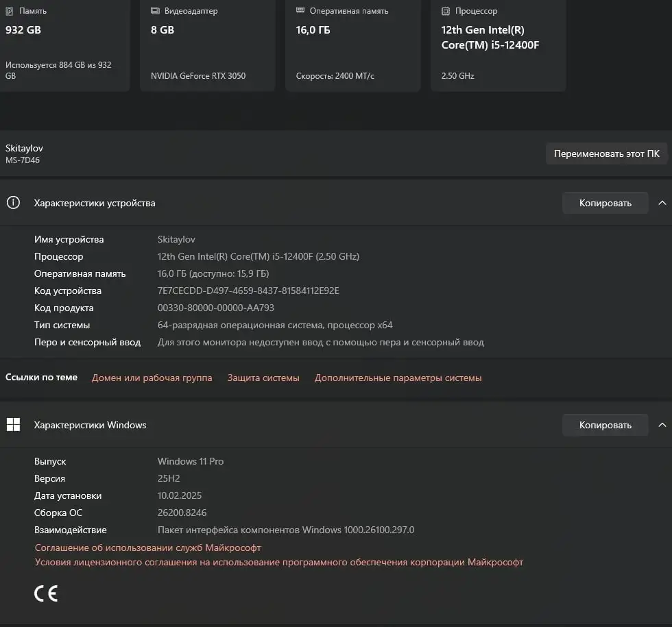Click device ID 7E7CECDD-D497-4659-8437-81584112E92E
Viewport: 672px width, 627px height.
(248, 291)
